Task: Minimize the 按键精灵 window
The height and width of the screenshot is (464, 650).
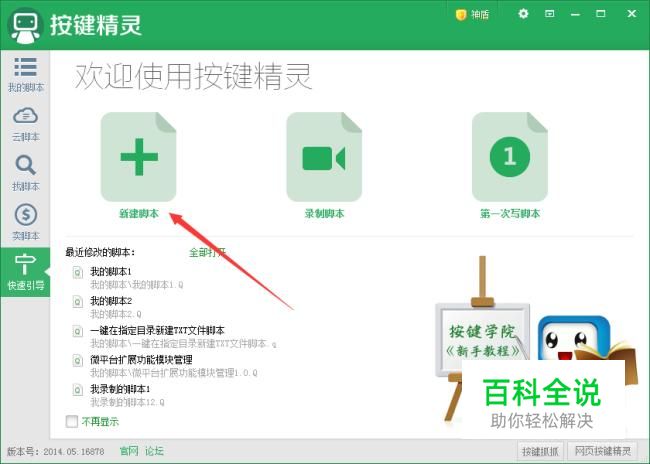Action: coord(575,14)
